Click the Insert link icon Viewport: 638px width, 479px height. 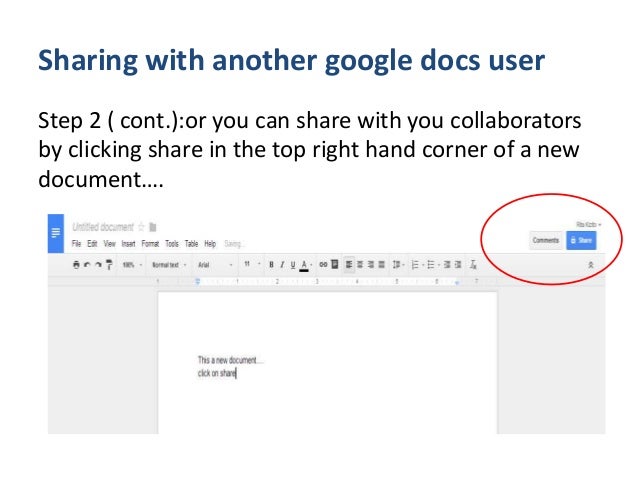(x=323, y=265)
